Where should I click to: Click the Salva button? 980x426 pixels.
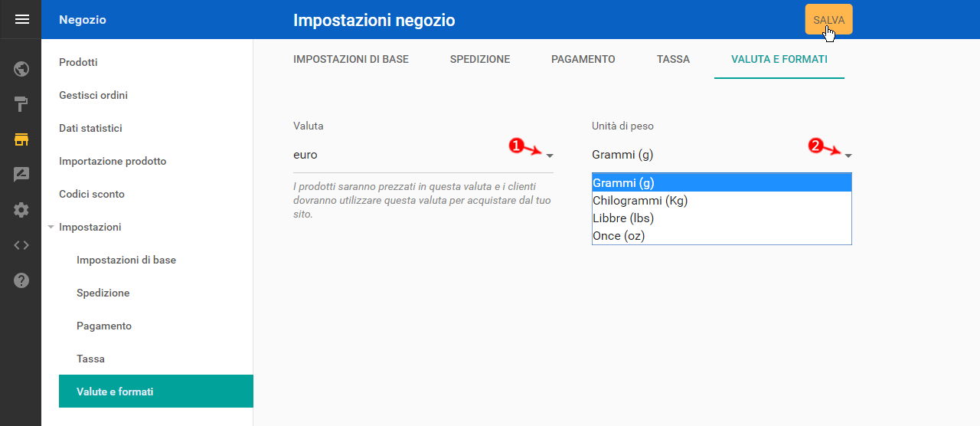point(829,20)
